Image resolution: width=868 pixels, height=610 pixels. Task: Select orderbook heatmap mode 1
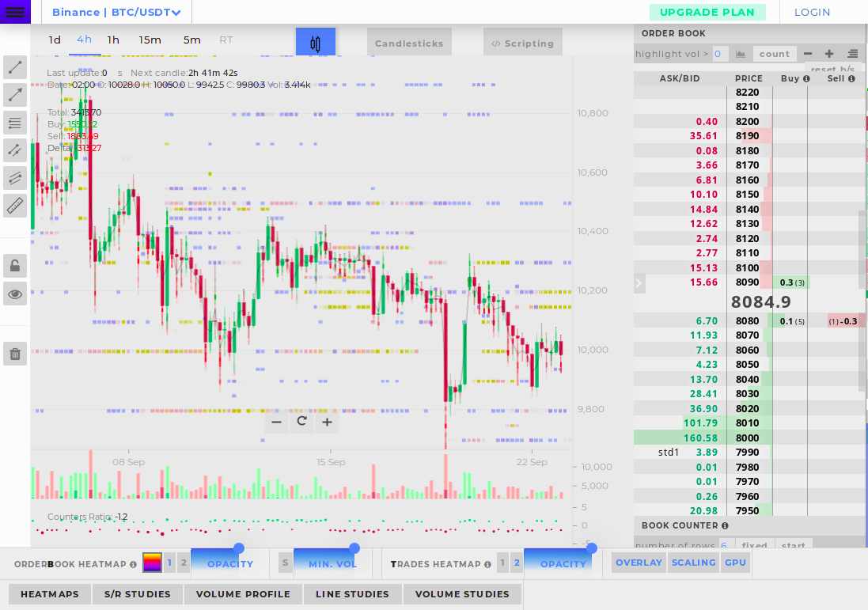pos(170,563)
